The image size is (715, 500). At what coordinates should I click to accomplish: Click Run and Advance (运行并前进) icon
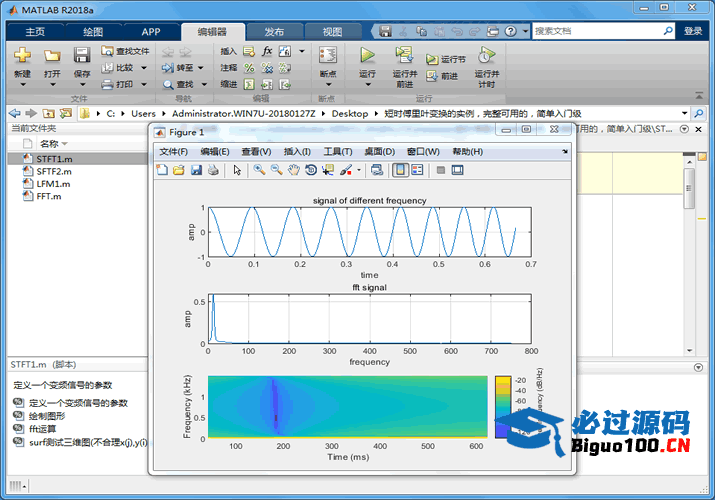point(404,55)
